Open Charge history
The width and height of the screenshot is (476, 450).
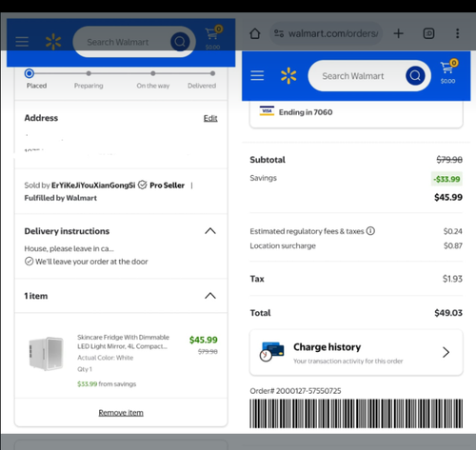click(x=356, y=353)
